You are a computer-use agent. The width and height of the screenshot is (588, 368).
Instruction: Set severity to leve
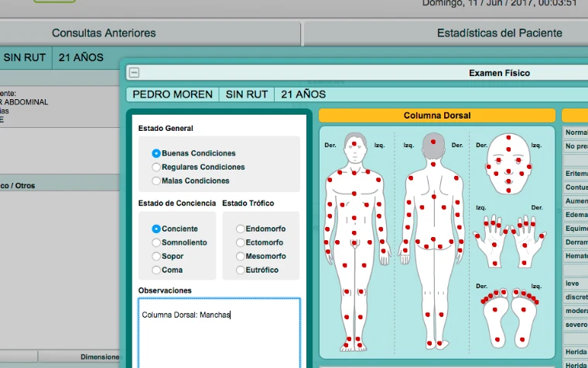[576, 283]
